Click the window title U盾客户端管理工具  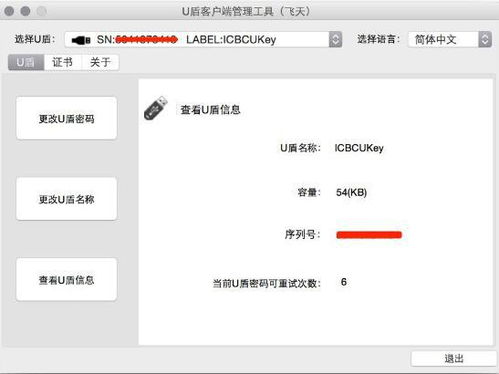click(246, 11)
